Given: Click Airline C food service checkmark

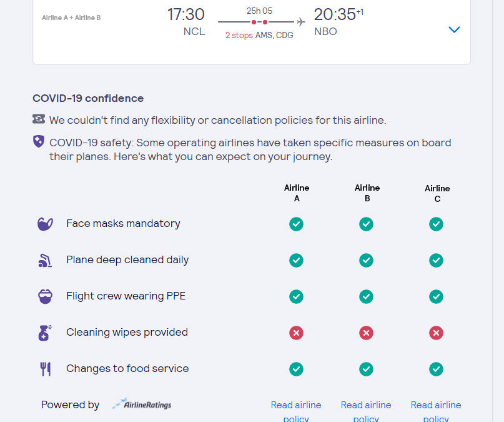Looking at the screenshot, I should coord(436,369).
